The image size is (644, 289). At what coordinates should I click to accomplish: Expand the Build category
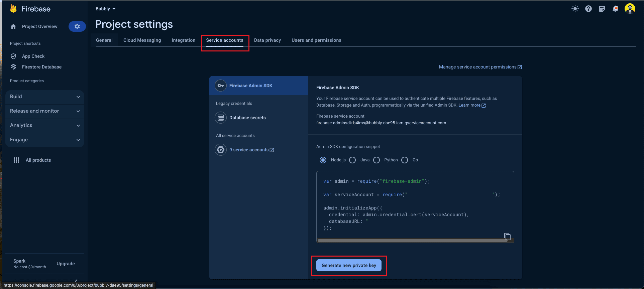pyautogui.click(x=45, y=97)
